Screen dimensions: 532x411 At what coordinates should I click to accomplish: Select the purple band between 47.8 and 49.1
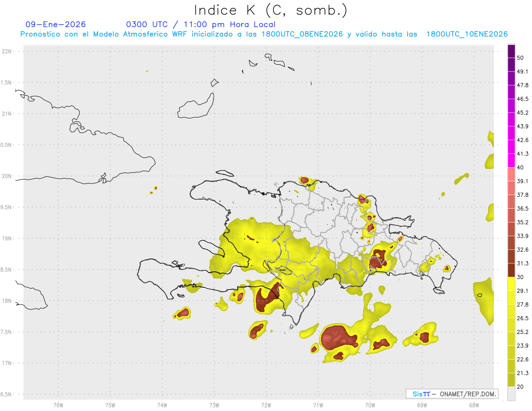click(512, 78)
